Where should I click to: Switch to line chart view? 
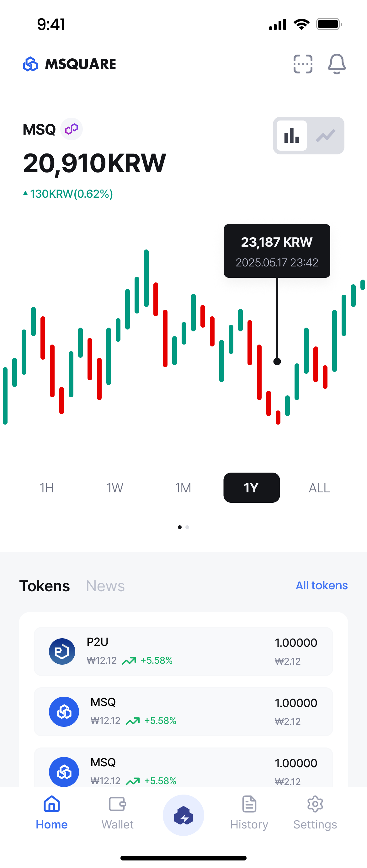click(x=326, y=136)
